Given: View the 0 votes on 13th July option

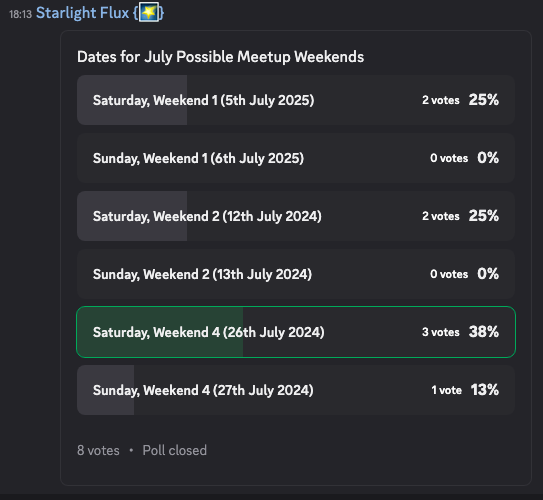Looking at the screenshot, I should coord(449,274).
